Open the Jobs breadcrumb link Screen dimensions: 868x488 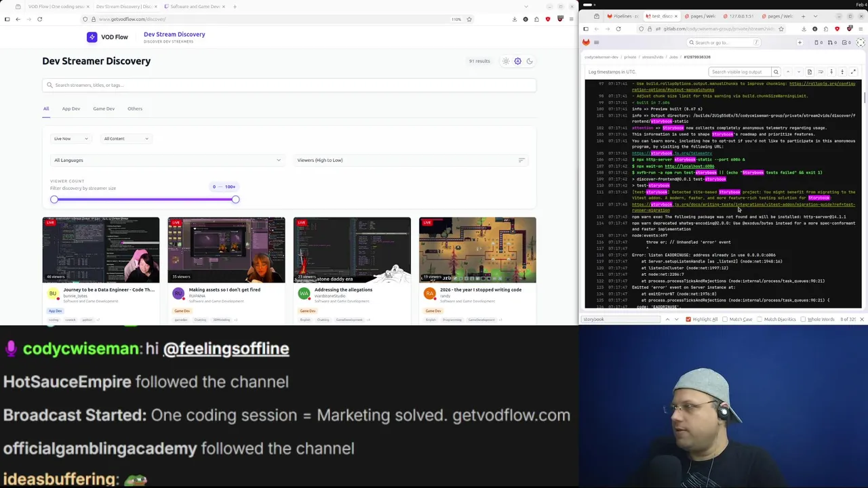(x=673, y=57)
